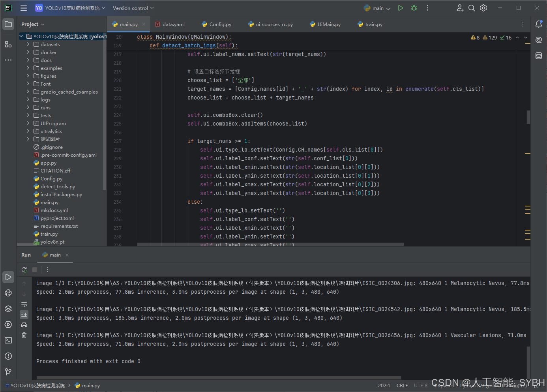
Task: Go to next highlighted error arrow
Action: (x=526, y=38)
